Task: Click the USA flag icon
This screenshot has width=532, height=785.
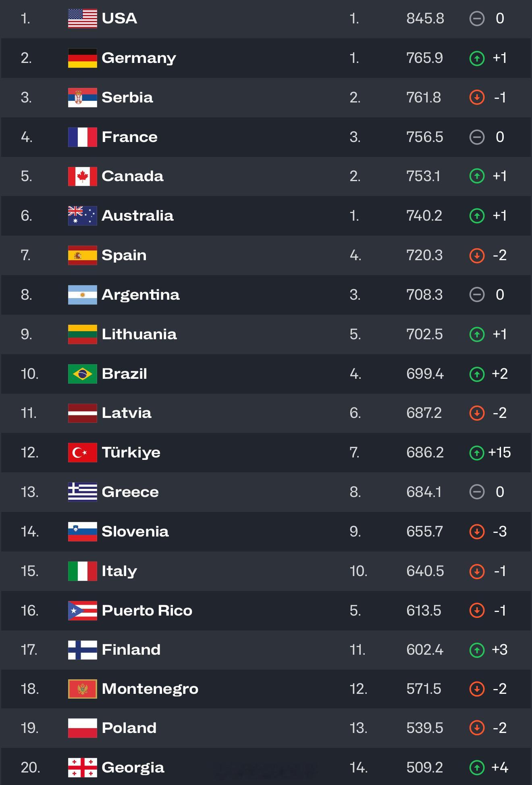Action: [82, 19]
